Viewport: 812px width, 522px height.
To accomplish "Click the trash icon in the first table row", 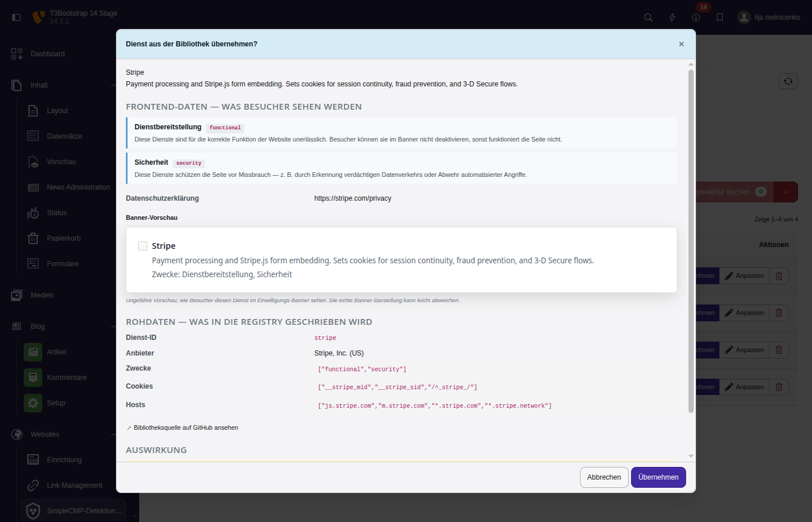I will pos(779,276).
